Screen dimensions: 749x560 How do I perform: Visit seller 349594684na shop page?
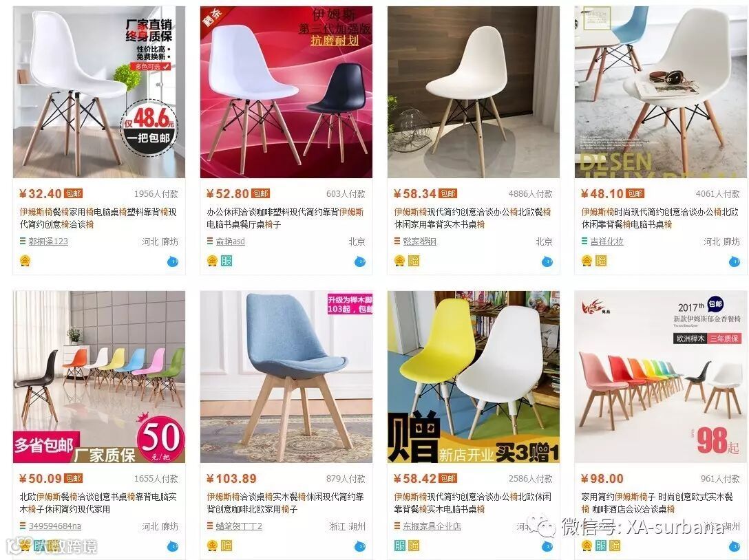(x=54, y=526)
